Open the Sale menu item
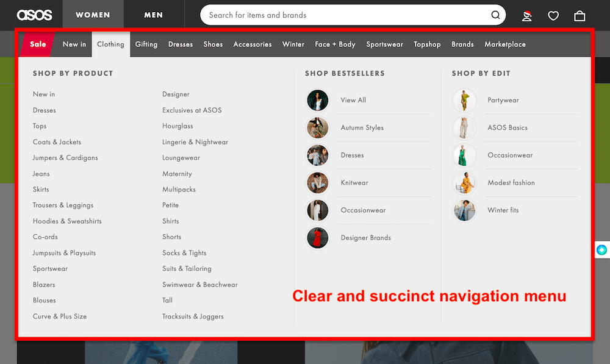The height and width of the screenshot is (364, 610). (38, 45)
